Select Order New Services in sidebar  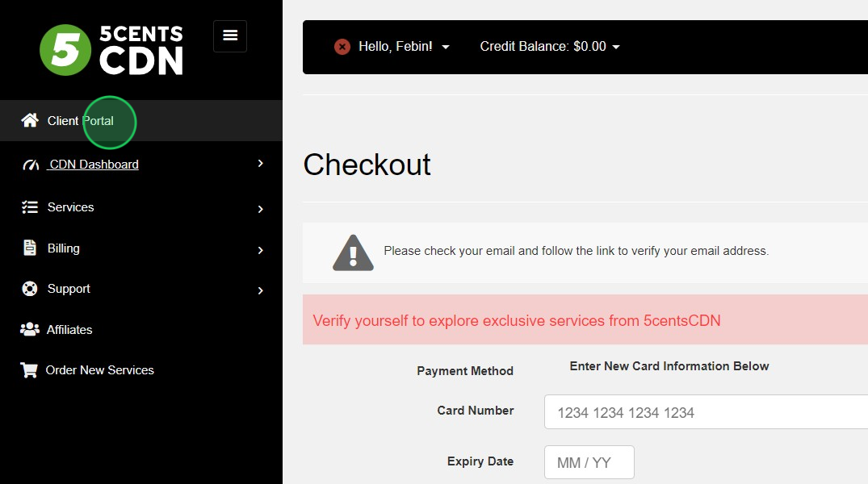click(x=99, y=370)
